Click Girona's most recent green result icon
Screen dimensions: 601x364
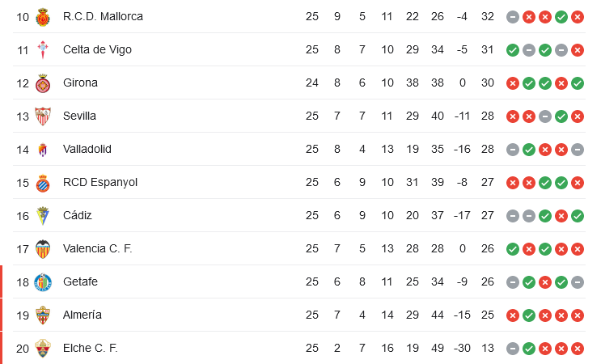click(578, 83)
